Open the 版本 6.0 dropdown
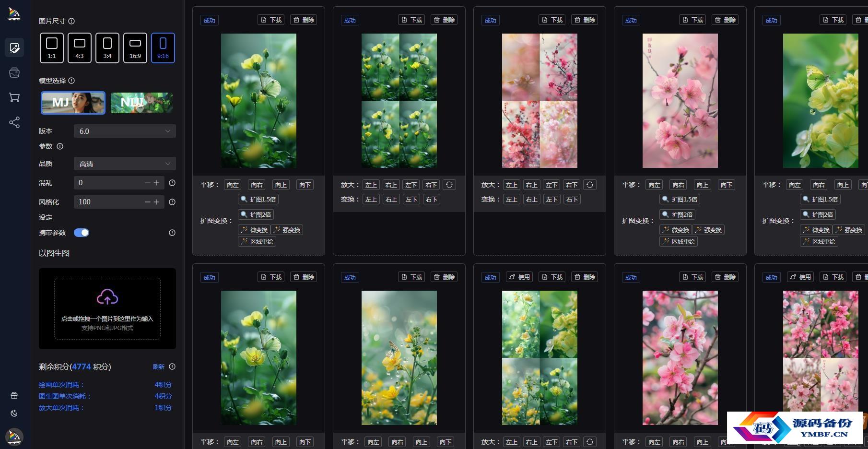The width and height of the screenshot is (868, 449). 125,131
